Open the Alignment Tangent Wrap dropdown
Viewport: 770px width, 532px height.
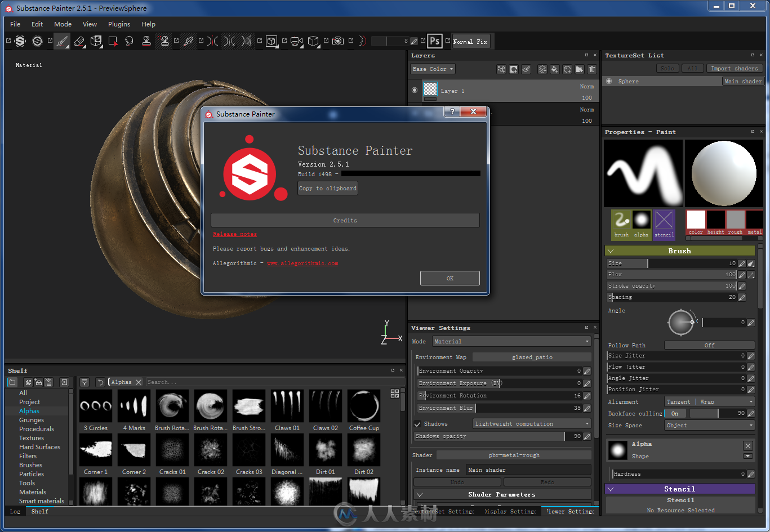click(710, 402)
